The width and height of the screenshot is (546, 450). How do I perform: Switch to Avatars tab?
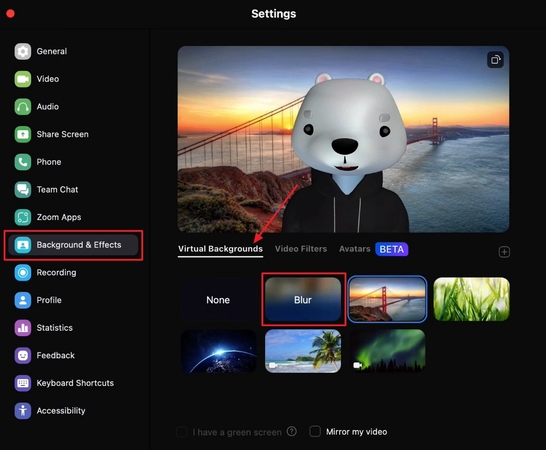point(354,249)
